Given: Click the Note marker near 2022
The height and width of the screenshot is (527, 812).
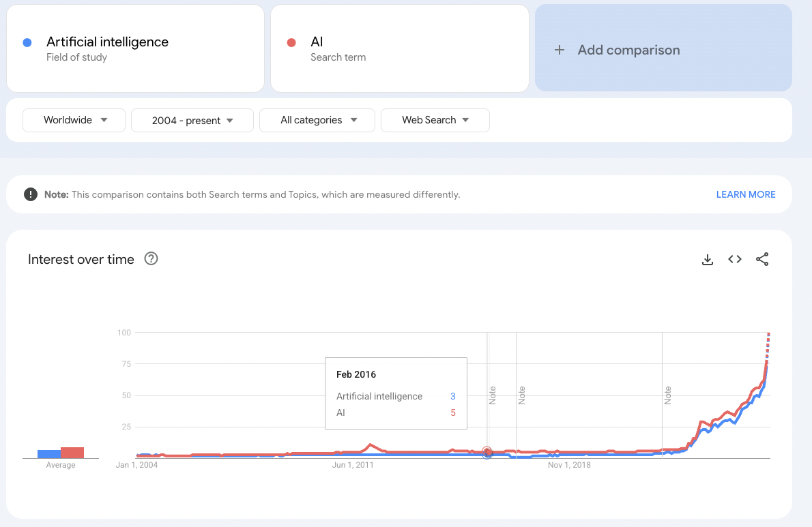Looking at the screenshot, I should tap(667, 395).
